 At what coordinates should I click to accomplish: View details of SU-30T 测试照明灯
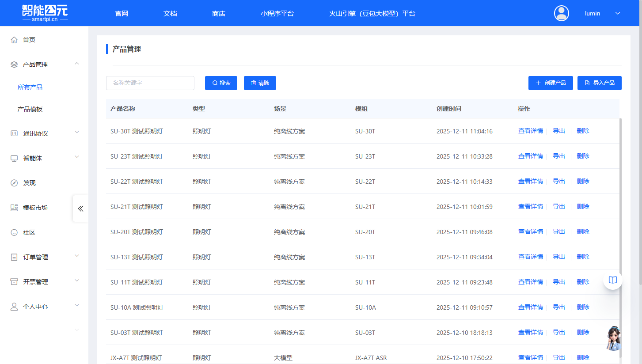tap(530, 131)
